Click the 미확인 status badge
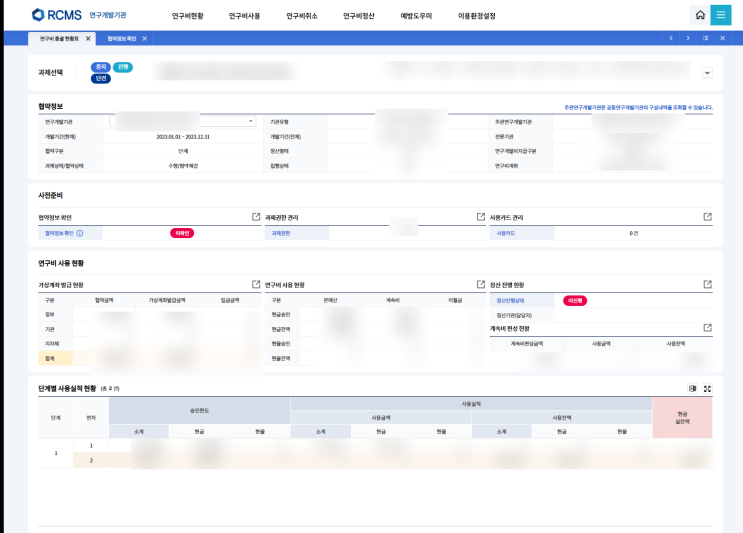The height and width of the screenshot is (533, 743). tap(181, 233)
